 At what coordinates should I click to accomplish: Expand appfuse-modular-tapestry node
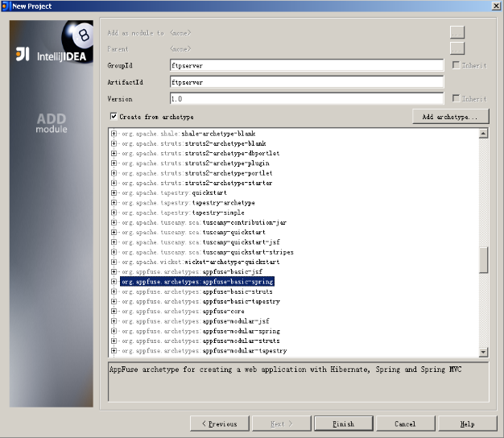click(x=114, y=350)
